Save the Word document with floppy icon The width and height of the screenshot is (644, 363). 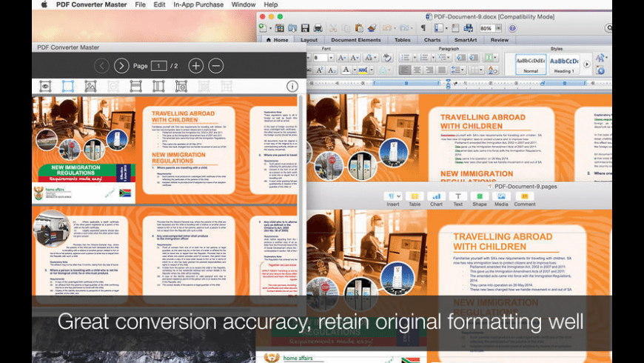305,28
